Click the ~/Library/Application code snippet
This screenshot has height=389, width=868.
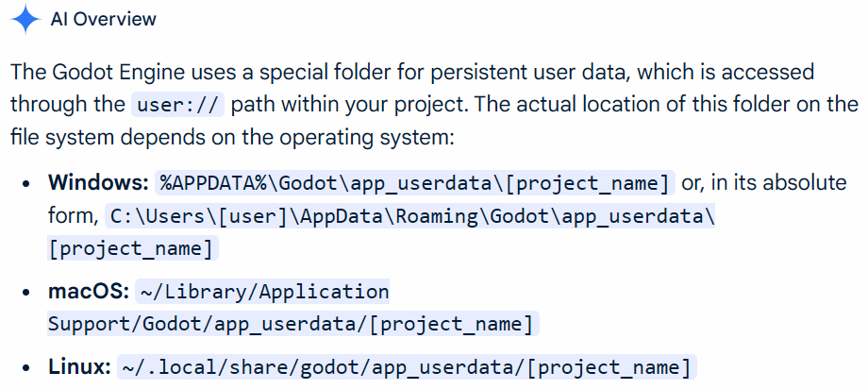pos(263,291)
